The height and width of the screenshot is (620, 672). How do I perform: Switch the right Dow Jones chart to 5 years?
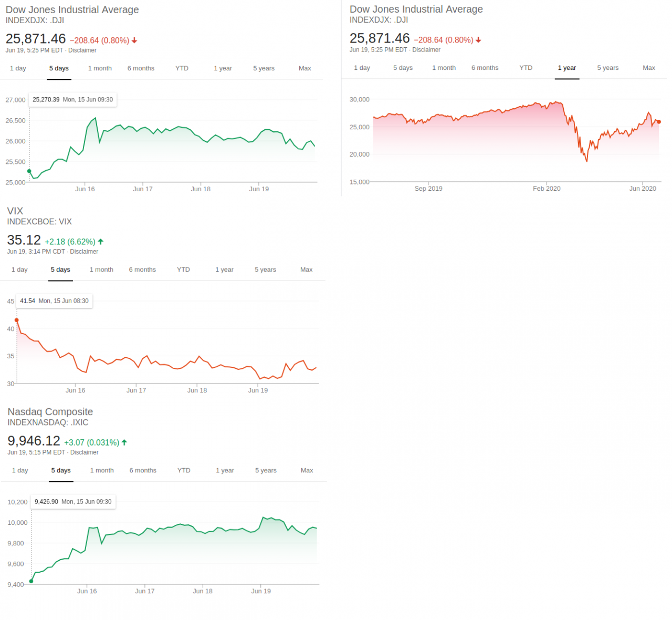pyautogui.click(x=607, y=68)
